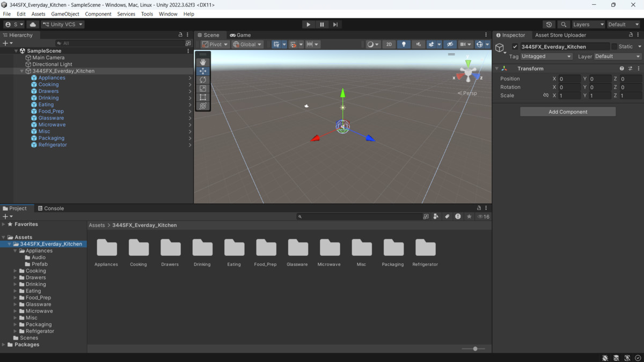Click the Project panel search field
This screenshot has width=644, height=362.
coord(359,217)
